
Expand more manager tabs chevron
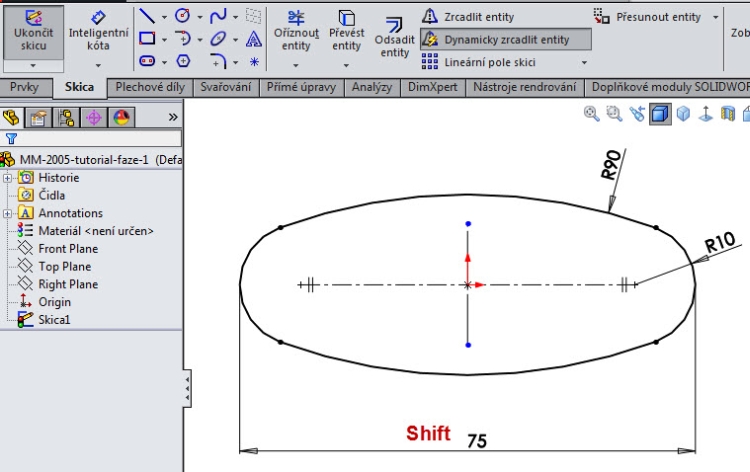pos(173,117)
